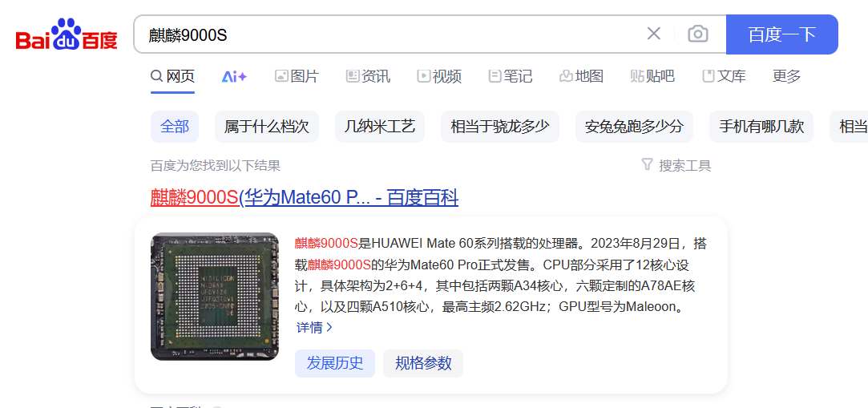The height and width of the screenshot is (408, 868).
Task: Select the 相当于骁龙多少 suggestion chip
Action: point(500,127)
